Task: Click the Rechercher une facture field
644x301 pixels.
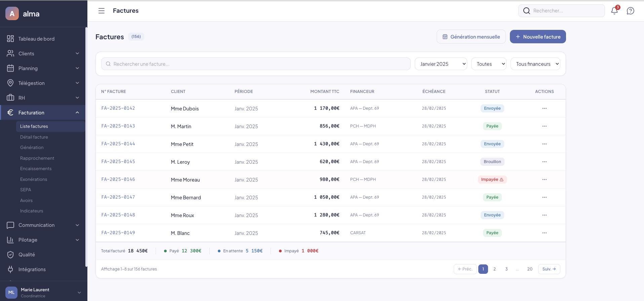Action: [x=255, y=64]
